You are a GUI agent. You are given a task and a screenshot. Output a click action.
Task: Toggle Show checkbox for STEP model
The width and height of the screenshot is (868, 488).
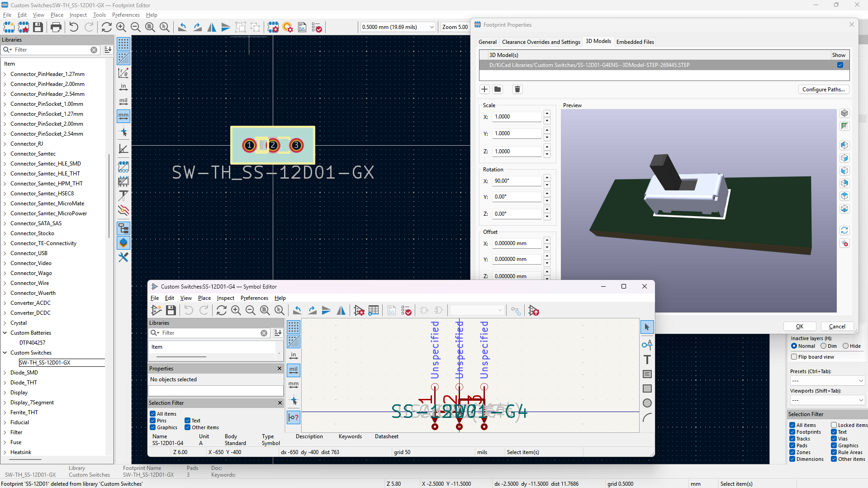840,65
